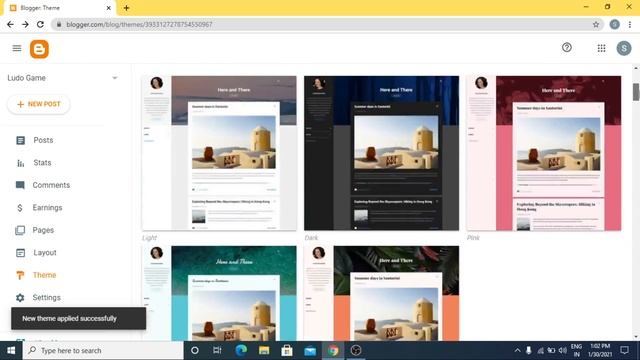Image resolution: width=640 pixels, height=360 pixels.
Task: Open Chrome three-dot menu
Action: tap(630, 24)
